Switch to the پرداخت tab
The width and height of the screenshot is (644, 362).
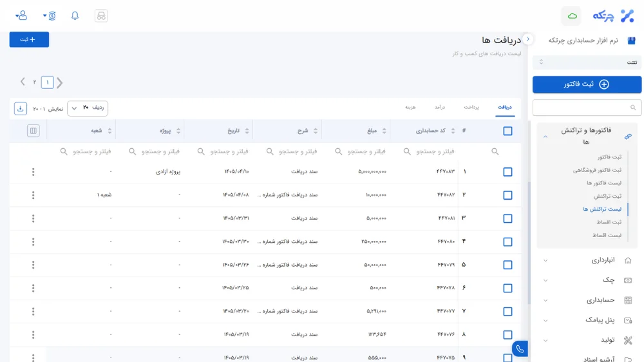471,107
